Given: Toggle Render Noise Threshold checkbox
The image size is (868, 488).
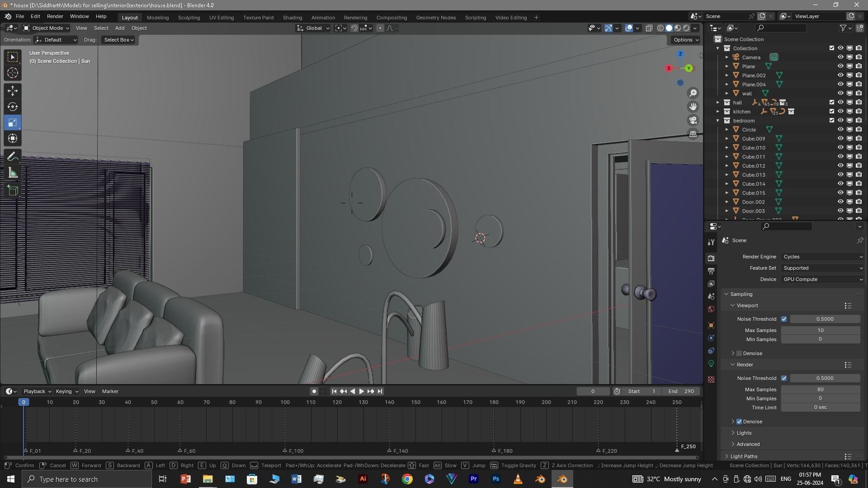Looking at the screenshot, I should (x=784, y=378).
